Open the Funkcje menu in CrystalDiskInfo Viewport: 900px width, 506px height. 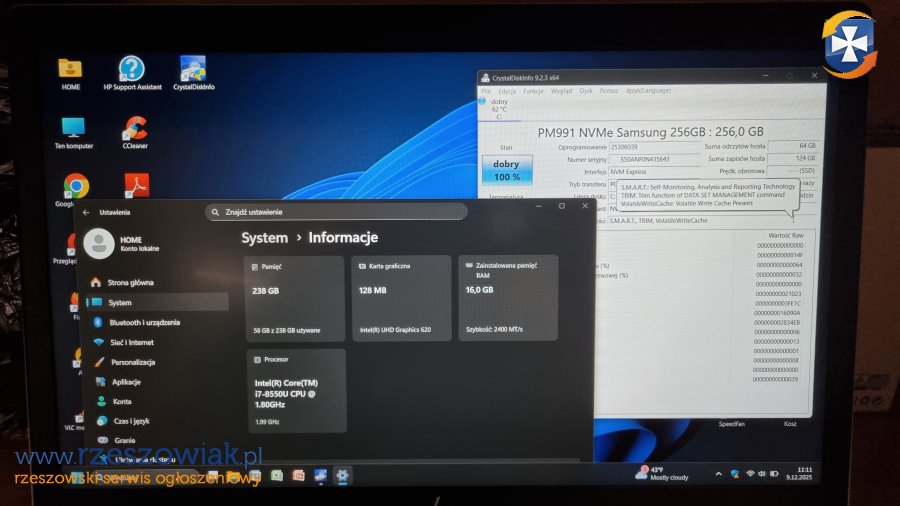pyautogui.click(x=533, y=90)
